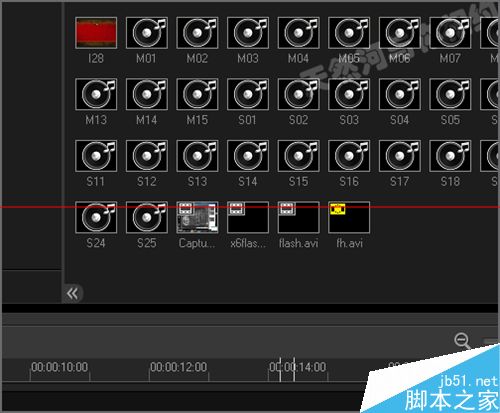
Task: Select the x6flas... video clip thumbnail
Action: pyautogui.click(x=248, y=217)
